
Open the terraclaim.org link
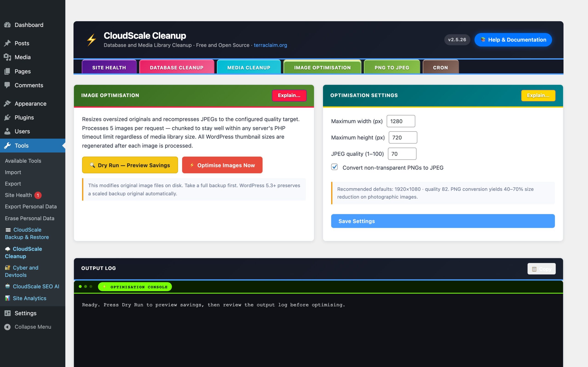click(270, 45)
